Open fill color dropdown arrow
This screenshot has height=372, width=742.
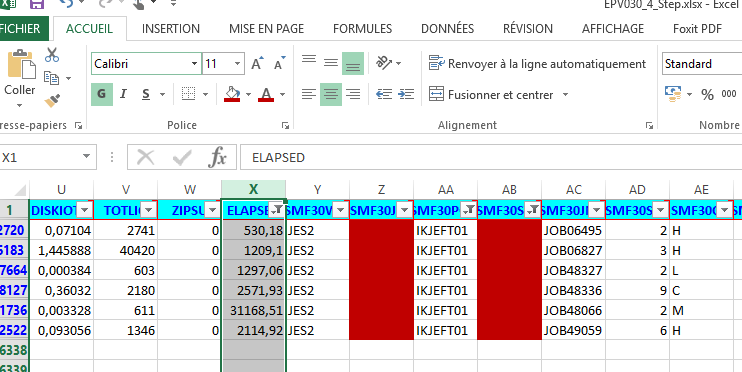[x=248, y=95]
